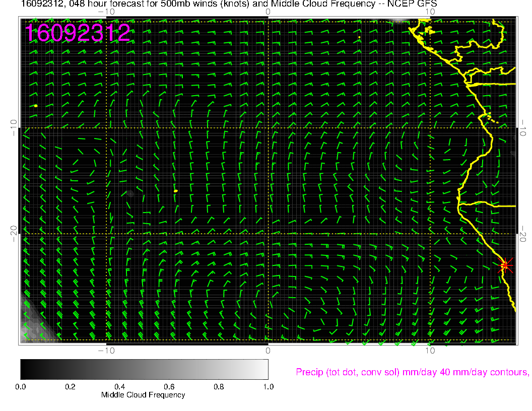Click the 0 longitude label on top axis
This screenshot has height=411, width=532.
(268, 12)
